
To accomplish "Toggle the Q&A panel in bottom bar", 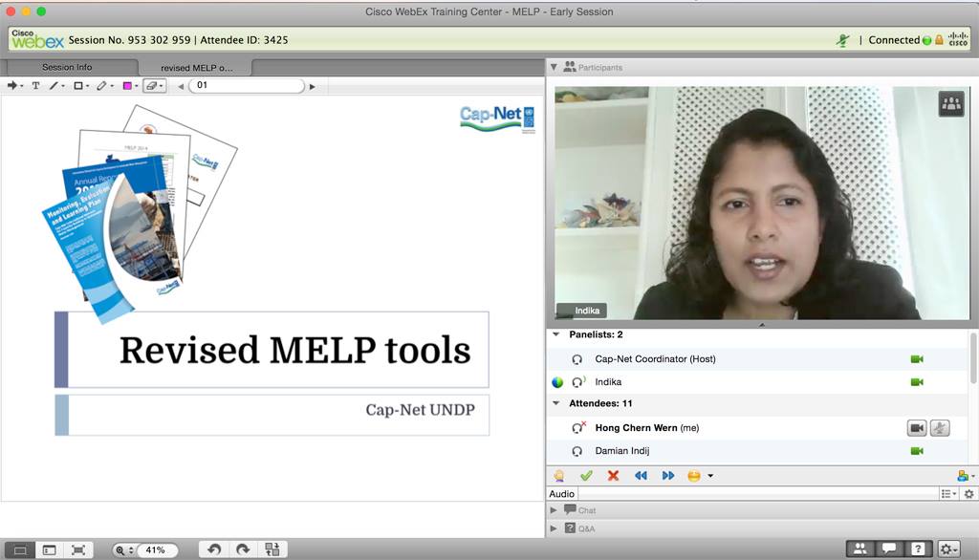I will click(x=917, y=549).
